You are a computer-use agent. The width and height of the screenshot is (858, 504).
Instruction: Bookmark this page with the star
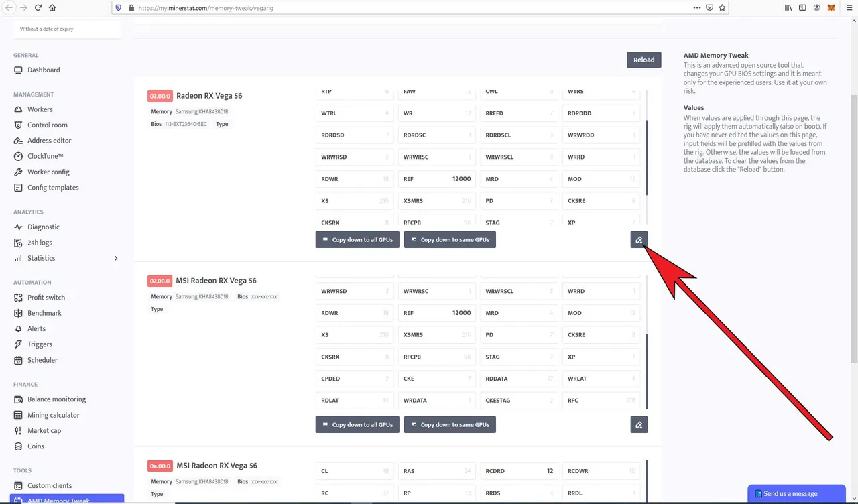722,8
